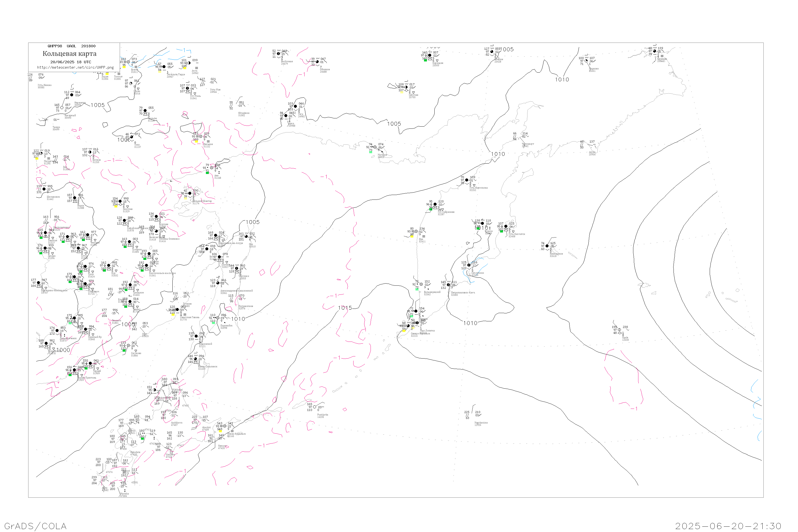Click the 2025-06-20-21:30 timestamp at bottom right
Viewport: 798px width, 532px height.
tap(728, 526)
